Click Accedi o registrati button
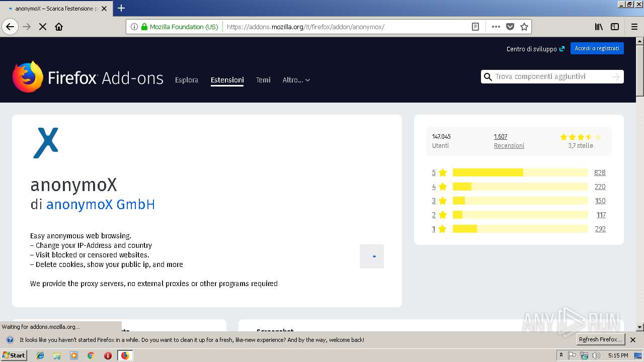Screen dimensions: 644x362 597,48
